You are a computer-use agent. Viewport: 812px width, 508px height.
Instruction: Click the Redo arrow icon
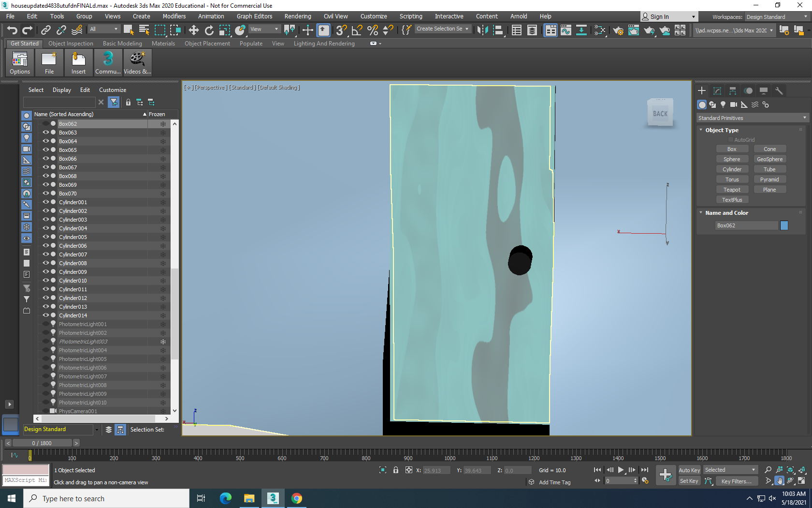coord(28,30)
